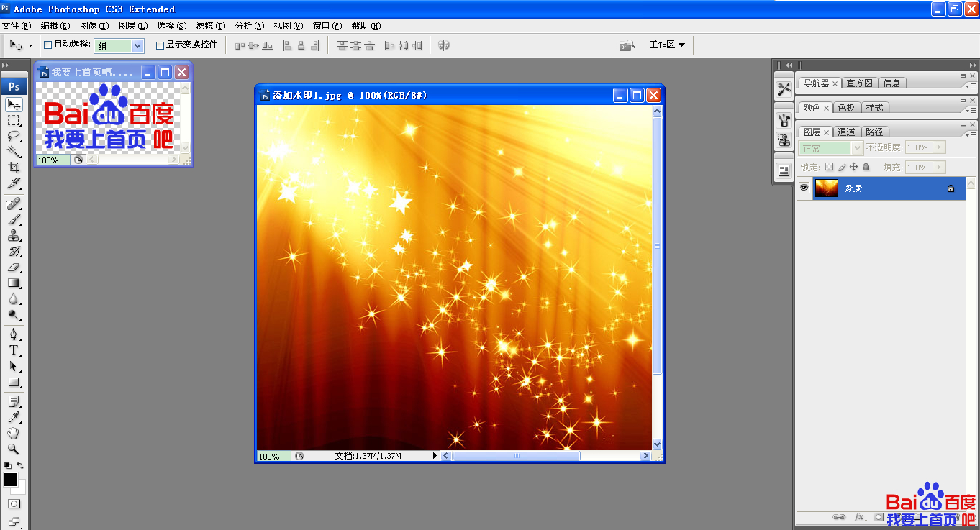Open the Tool Presets panel icon

[x=784, y=89]
